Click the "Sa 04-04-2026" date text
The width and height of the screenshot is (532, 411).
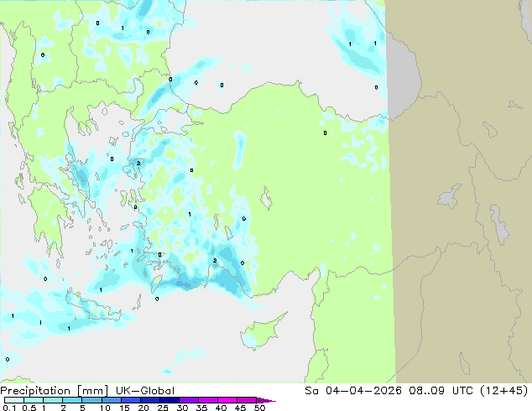(x=353, y=391)
